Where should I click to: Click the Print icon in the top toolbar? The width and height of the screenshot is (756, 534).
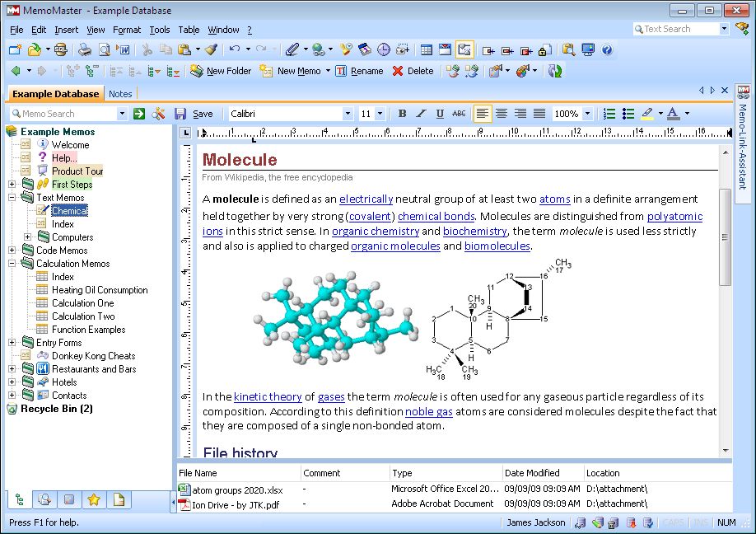(85, 50)
